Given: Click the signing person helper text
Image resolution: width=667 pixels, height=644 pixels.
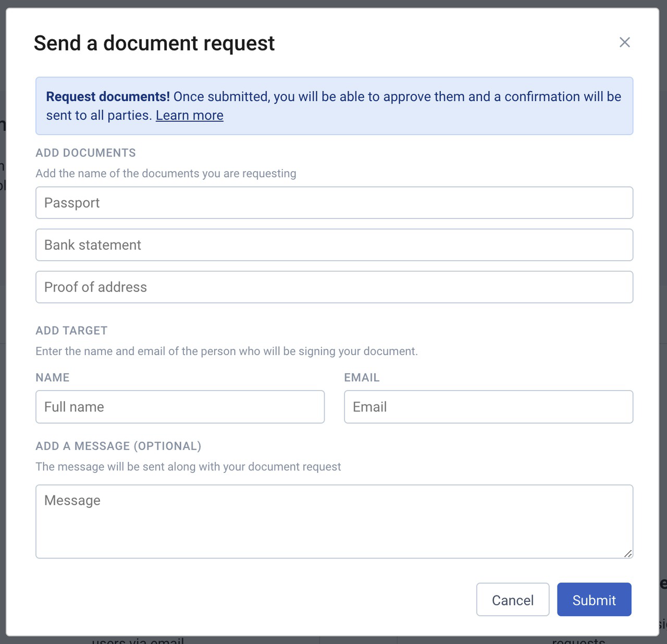Looking at the screenshot, I should pos(226,351).
